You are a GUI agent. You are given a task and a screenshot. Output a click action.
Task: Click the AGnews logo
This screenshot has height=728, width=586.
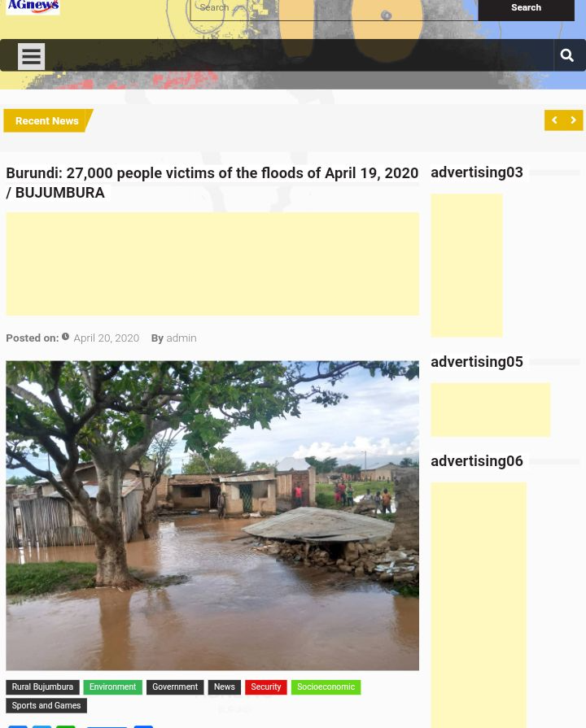click(33, 7)
